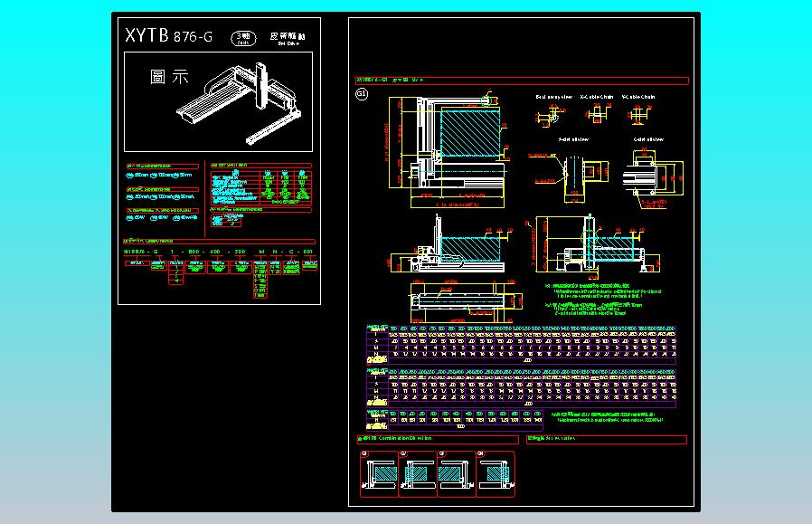Click the green note beside third table
Image resolution: width=812 pixels, height=524 pixels.
pyautogui.click(x=607, y=417)
